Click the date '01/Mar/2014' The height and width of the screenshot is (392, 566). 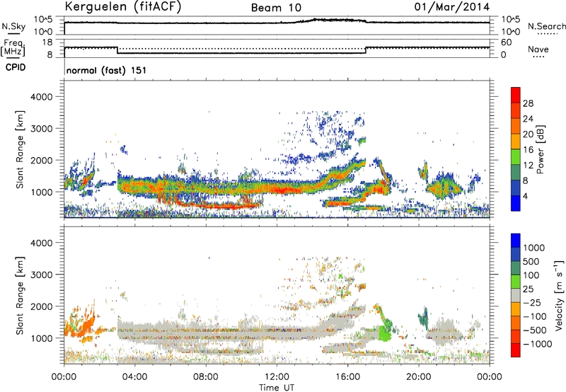[452, 7]
